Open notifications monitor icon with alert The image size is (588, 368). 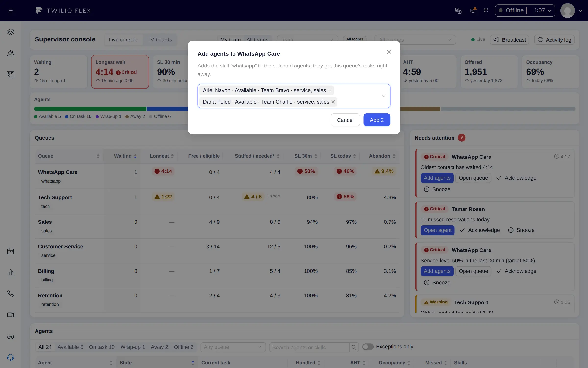pyautogui.click(x=473, y=10)
